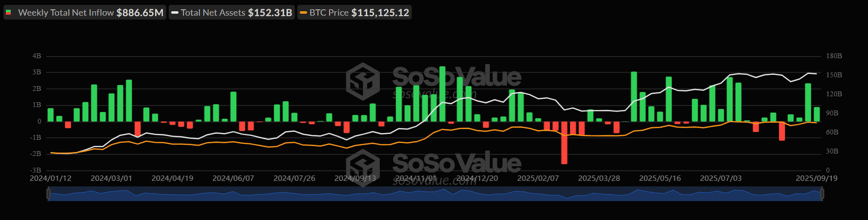The width and height of the screenshot is (868, 220).
Task: Toggle the BTC Price legend
Action: pos(355,12)
